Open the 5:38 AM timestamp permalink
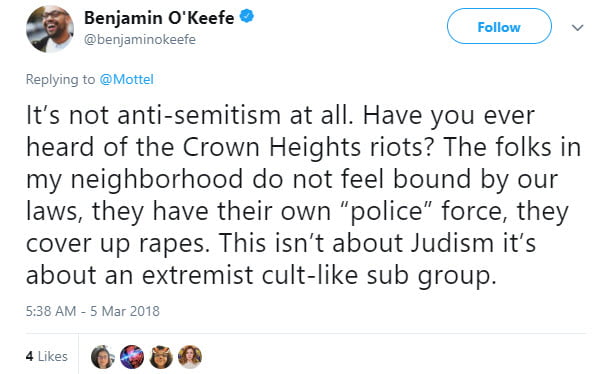The image size is (613, 374). point(51,311)
